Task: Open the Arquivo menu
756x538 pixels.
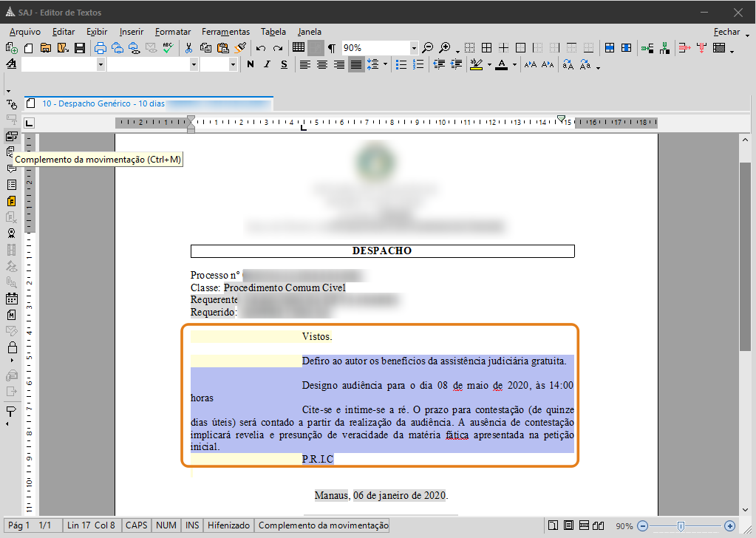Action: click(25, 32)
